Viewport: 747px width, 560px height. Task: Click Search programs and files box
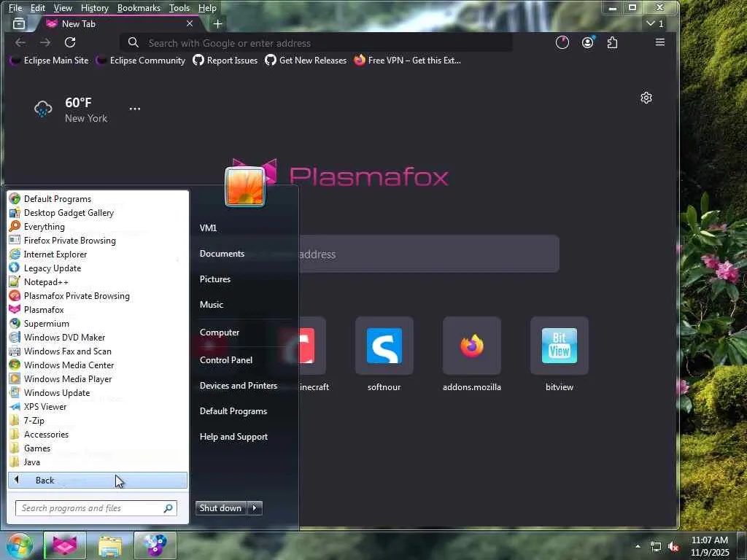point(96,508)
